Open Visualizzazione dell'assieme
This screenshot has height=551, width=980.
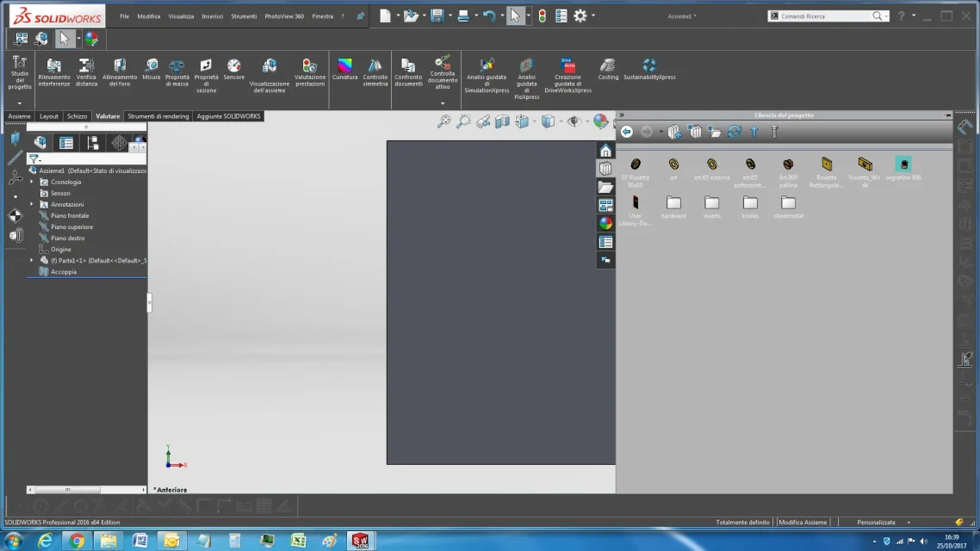270,77
